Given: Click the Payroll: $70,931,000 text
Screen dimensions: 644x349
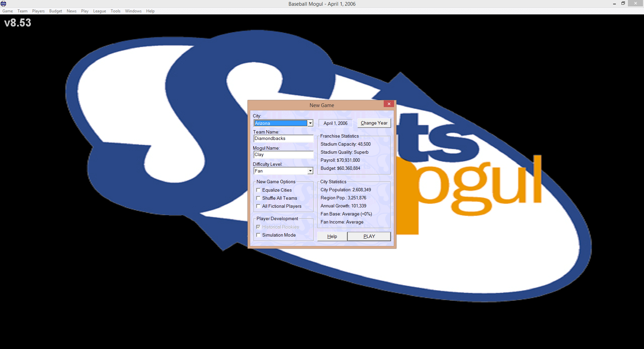Looking at the screenshot, I should coord(340,160).
